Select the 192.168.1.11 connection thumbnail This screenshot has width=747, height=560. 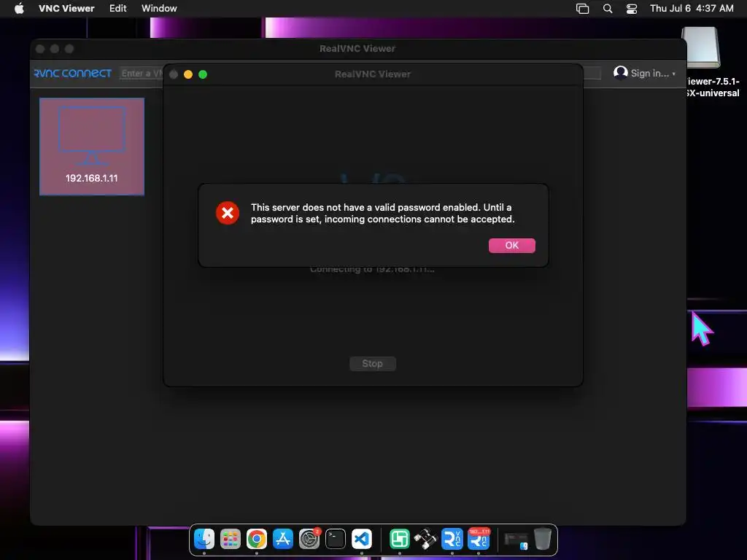point(92,146)
